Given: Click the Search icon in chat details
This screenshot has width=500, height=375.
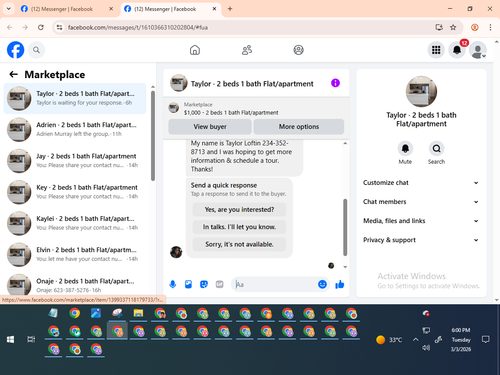Looking at the screenshot, I should click(x=436, y=149).
